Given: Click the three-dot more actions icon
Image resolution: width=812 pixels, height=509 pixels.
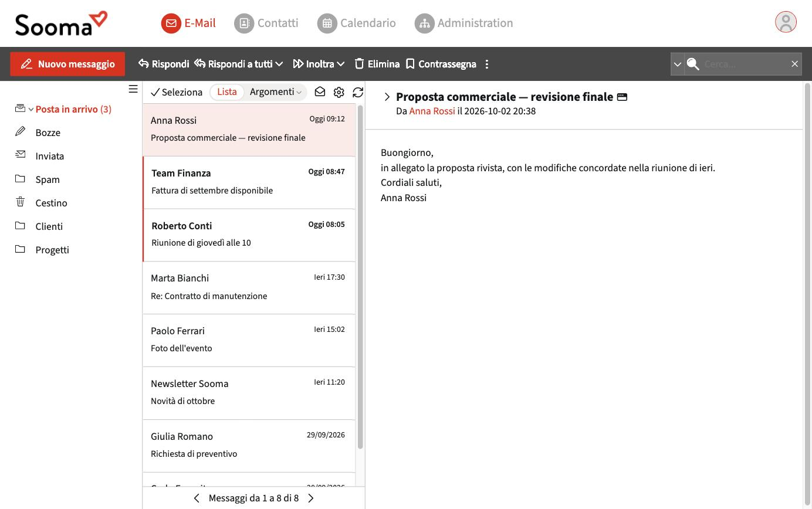Looking at the screenshot, I should (487, 64).
